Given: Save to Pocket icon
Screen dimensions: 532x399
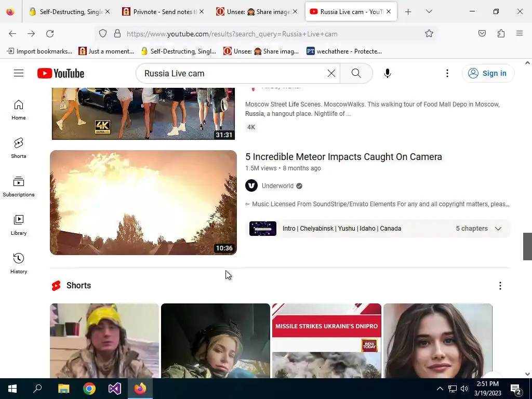Looking at the screenshot, I should [x=482, y=34].
